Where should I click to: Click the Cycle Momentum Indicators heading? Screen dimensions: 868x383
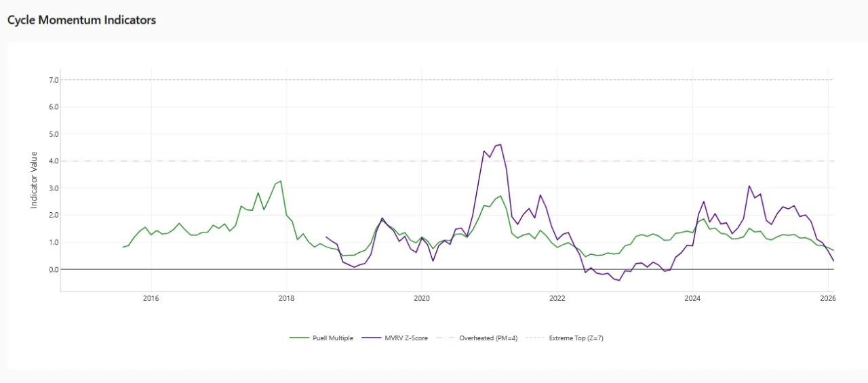click(x=81, y=20)
